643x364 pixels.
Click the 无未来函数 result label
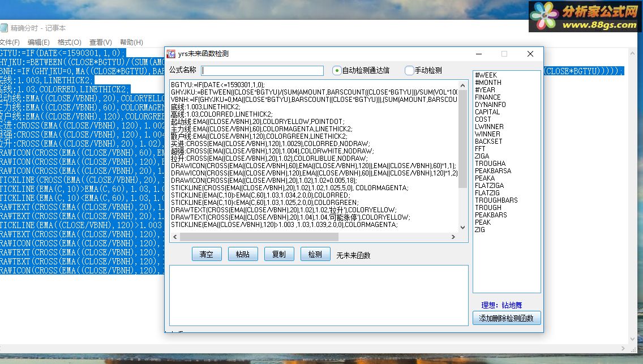click(353, 255)
